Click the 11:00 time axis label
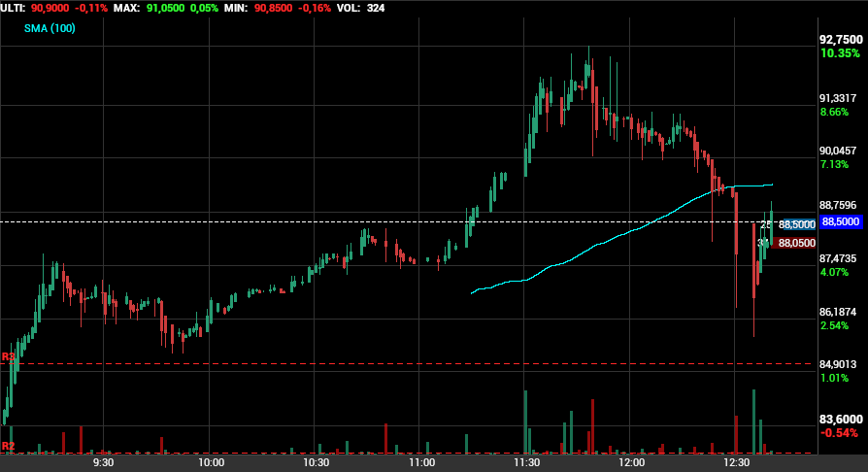 pos(421,462)
